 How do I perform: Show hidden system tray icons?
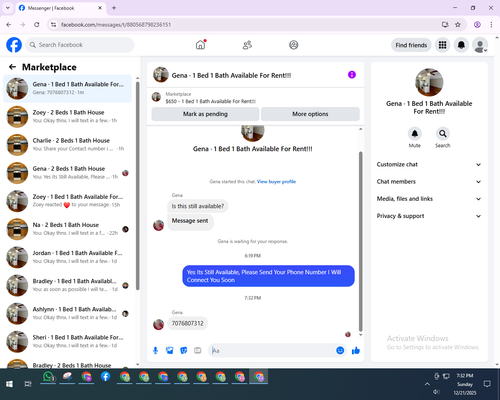coord(427,384)
